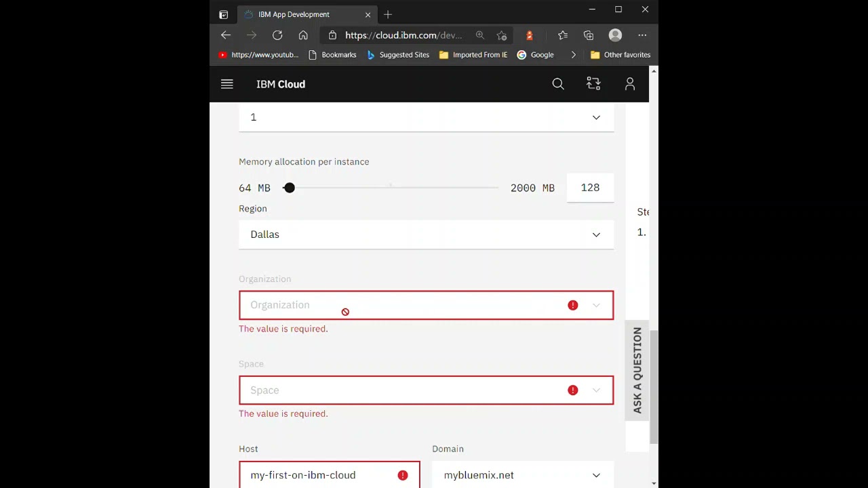Click "Memory allocation per instance" label
The image size is (868, 488).
(x=304, y=162)
